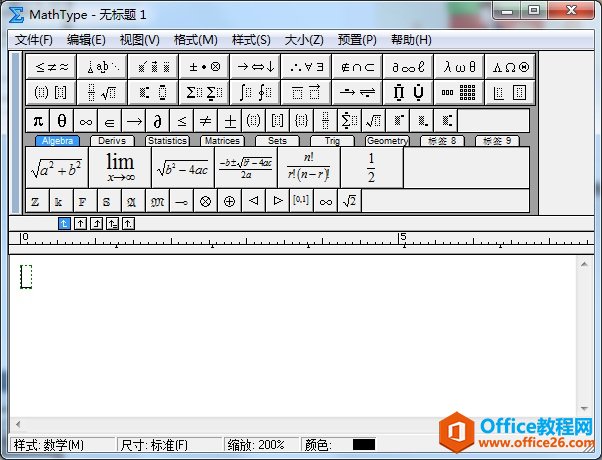
Task: Insert the n!/r!(n−r)! combination formula
Action: click(309, 168)
